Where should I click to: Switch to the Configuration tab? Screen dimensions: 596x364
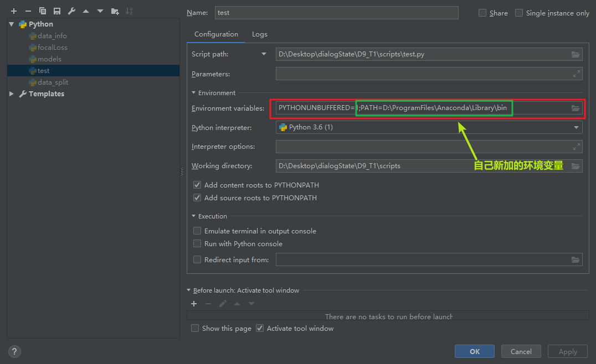point(216,34)
